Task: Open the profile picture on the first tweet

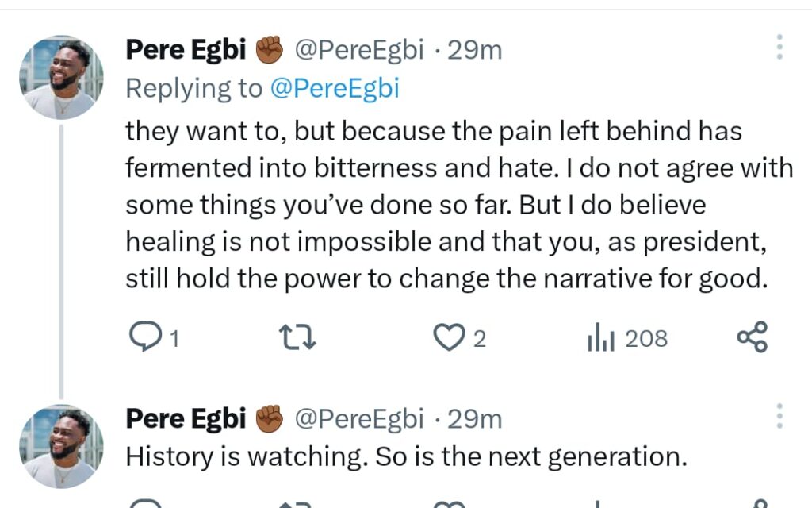Action: click(61, 78)
